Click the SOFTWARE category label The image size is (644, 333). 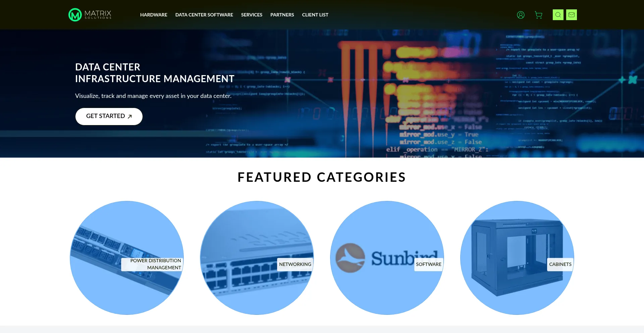(429, 265)
